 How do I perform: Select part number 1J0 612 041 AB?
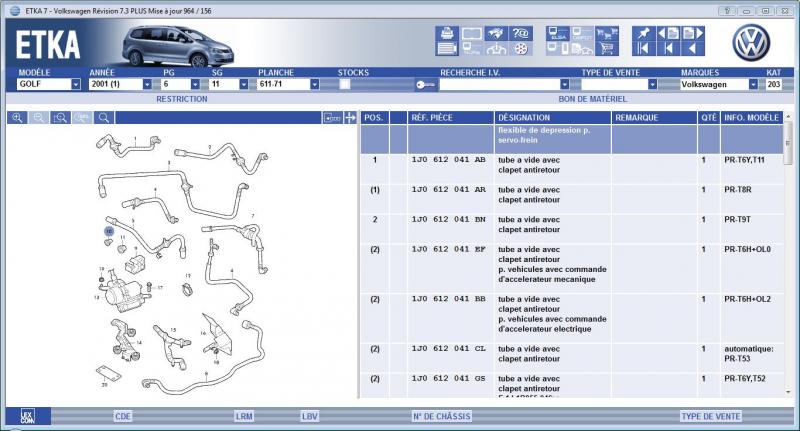click(x=448, y=160)
